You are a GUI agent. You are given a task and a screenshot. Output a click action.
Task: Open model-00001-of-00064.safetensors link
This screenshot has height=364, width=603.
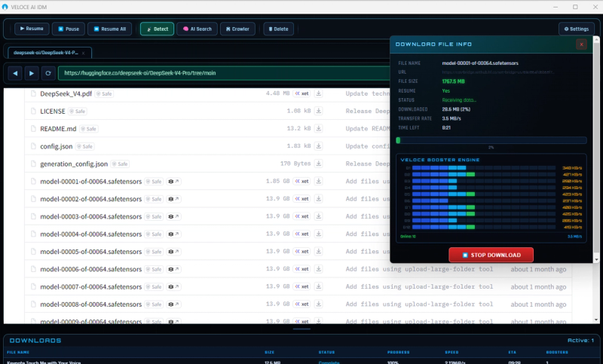[90, 182]
